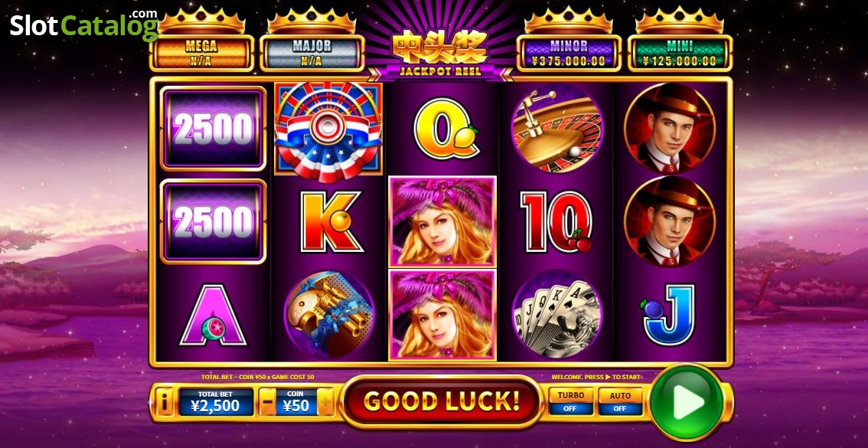868x448 pixels.
Task: Click the blue J plum symbol
Action: (x=668, y=315)
